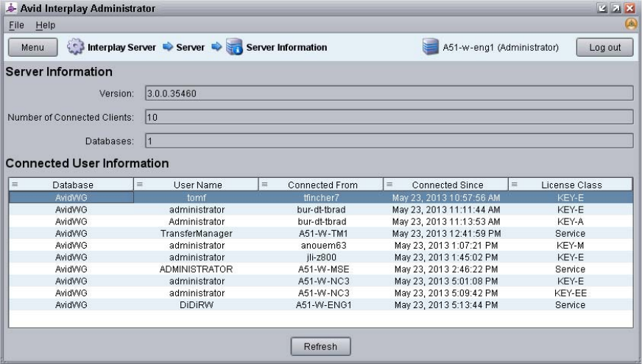The height and width of the screenshot is (364, 642).
Task: Select the jli-z800 cell
Action: [322, 257]
